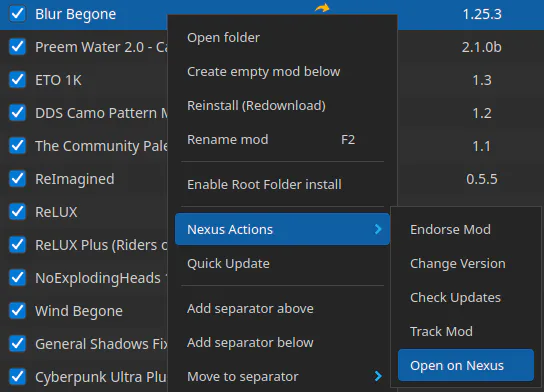Uncheck the Preem Water 2.0 checkbox

pos(17,47)
